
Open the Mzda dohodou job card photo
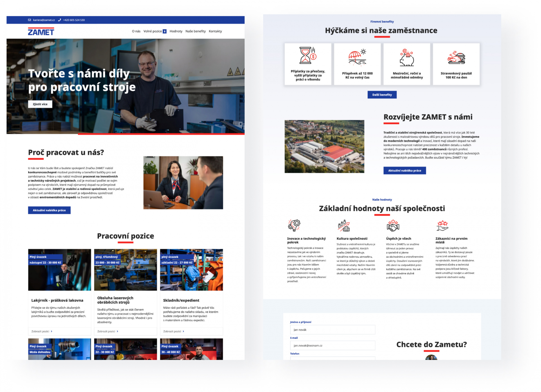(x=59, y=349)
